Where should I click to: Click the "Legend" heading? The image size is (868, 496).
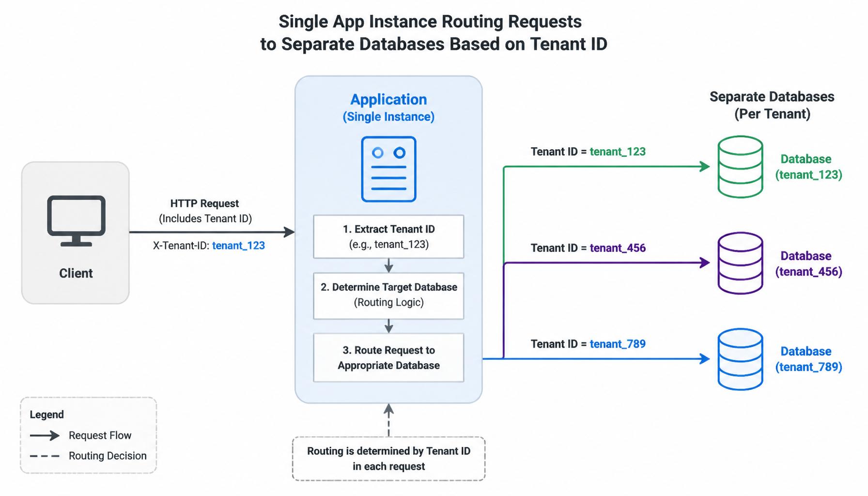(46, 415)
